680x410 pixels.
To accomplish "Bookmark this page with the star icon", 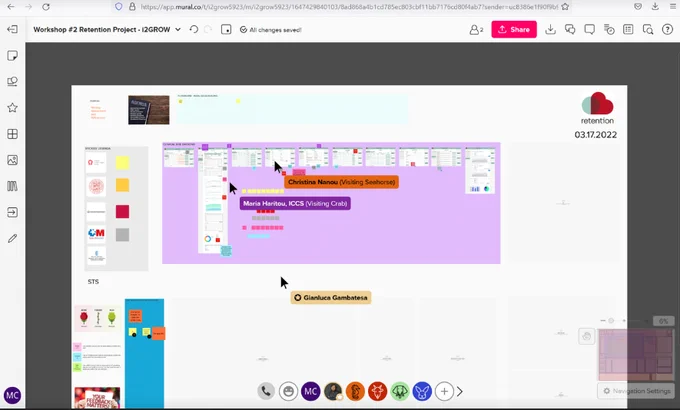I will pos(565,7).
